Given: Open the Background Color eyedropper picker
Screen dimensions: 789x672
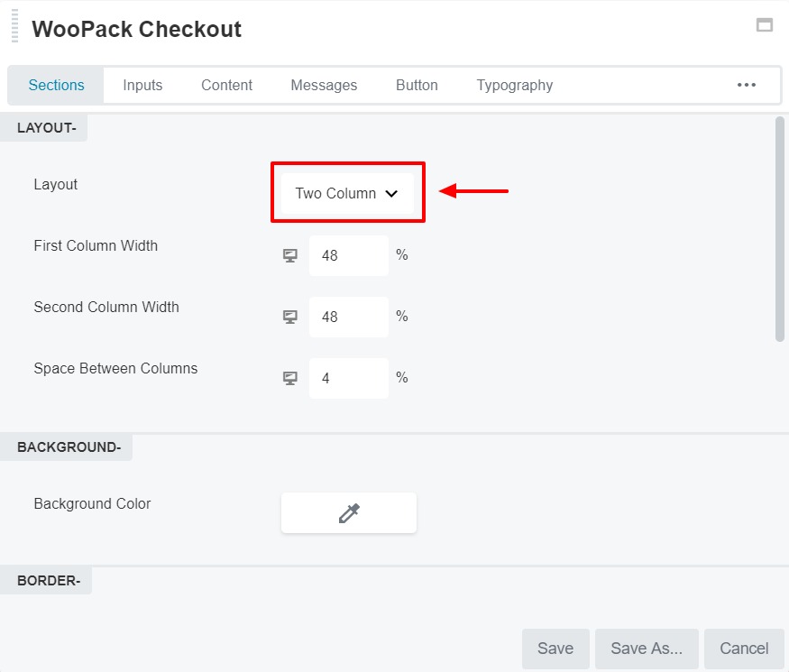Looking at the screenshot, I should point(349,513).
